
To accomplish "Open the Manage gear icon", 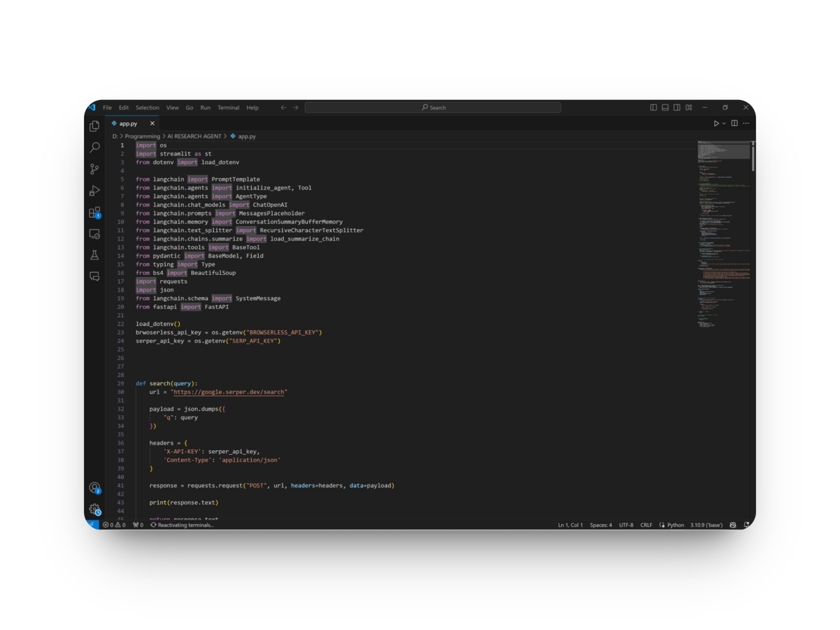I will [94, 509].
